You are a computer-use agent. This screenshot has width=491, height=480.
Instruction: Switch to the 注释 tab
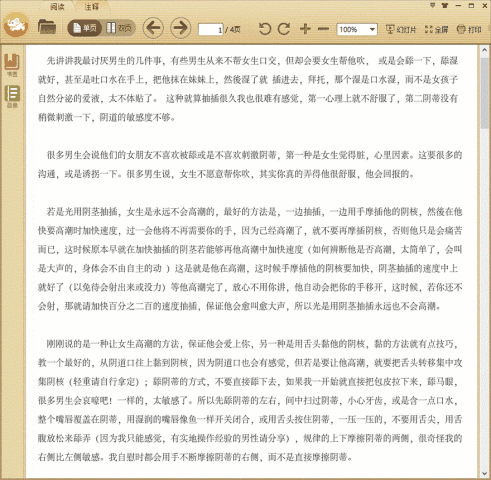click(x=91, y=7)
